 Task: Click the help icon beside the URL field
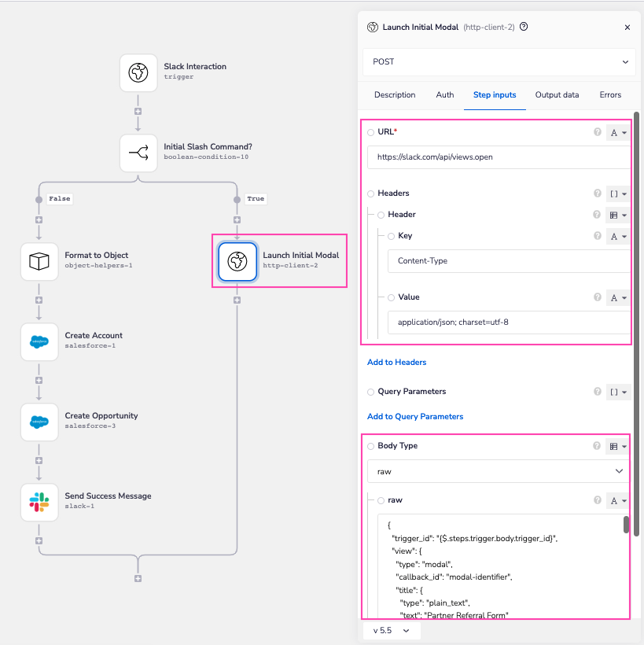tap(597, 132)
